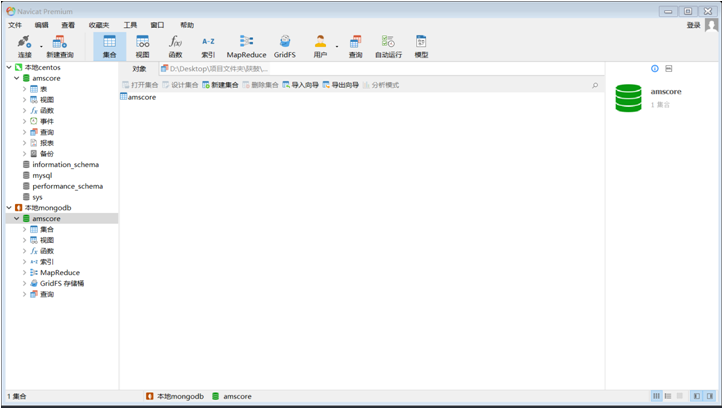Open the Query toolbar button
The width and height of the screenshot is (722, 408).
[x=355, y=47]
